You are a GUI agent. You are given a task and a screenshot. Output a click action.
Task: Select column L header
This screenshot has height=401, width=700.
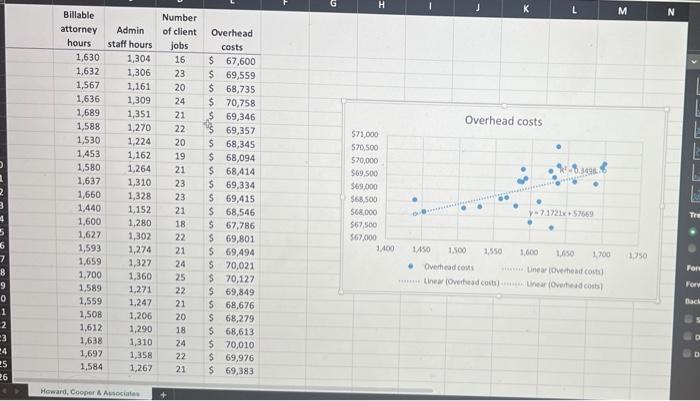click(574, 10)
